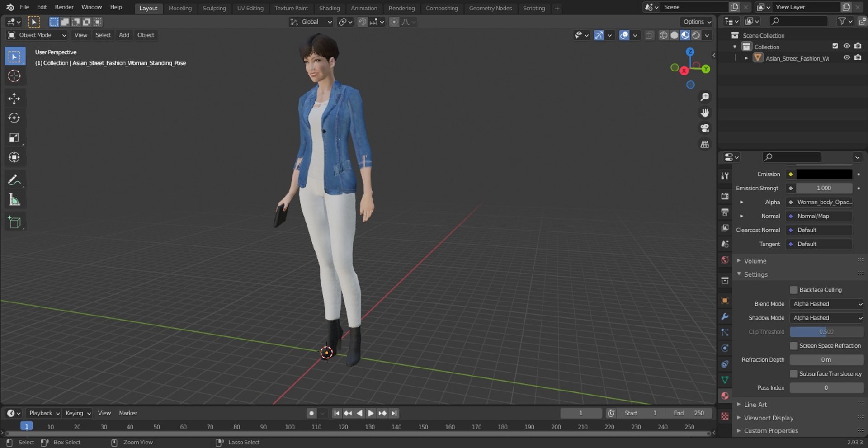This screenshot has height=448, width=868.
Task: Open the Tool properties tab
Action: (725, 176)
